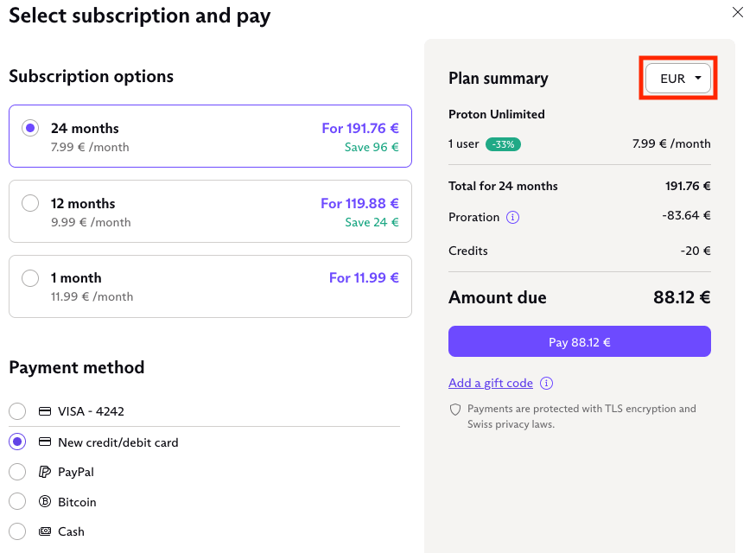The image size is (756, 553).
Task: Close the subscription dialog
Action: 737,13
